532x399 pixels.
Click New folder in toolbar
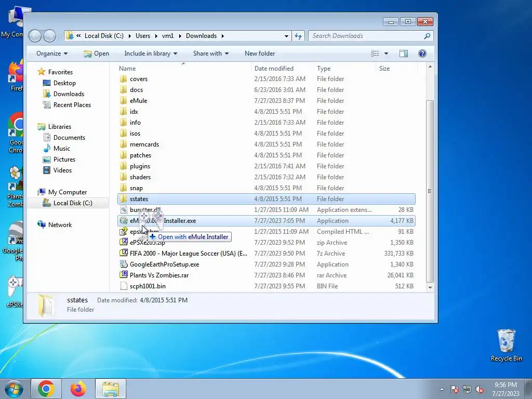click(260, 54)
